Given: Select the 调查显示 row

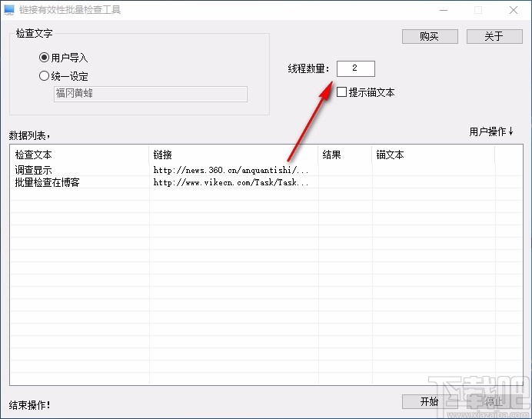Looking at the screenshot, I should click(x=266, y=170).
